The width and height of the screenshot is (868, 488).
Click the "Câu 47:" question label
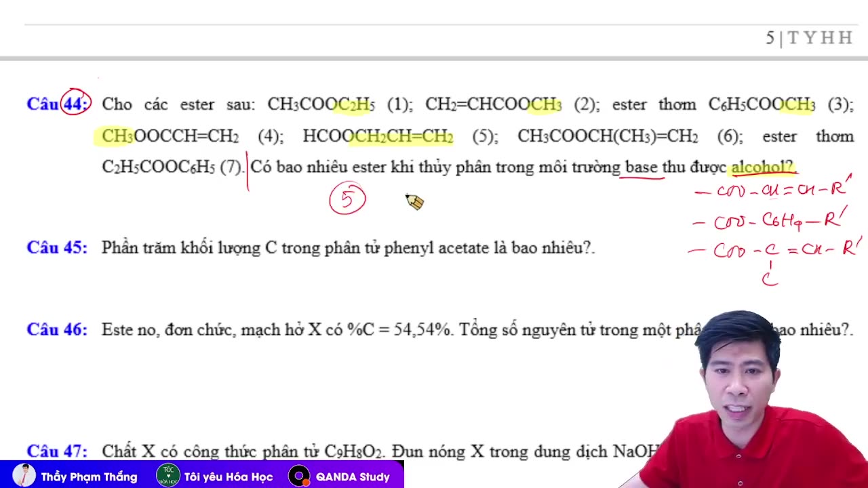(x=57, y=451)
